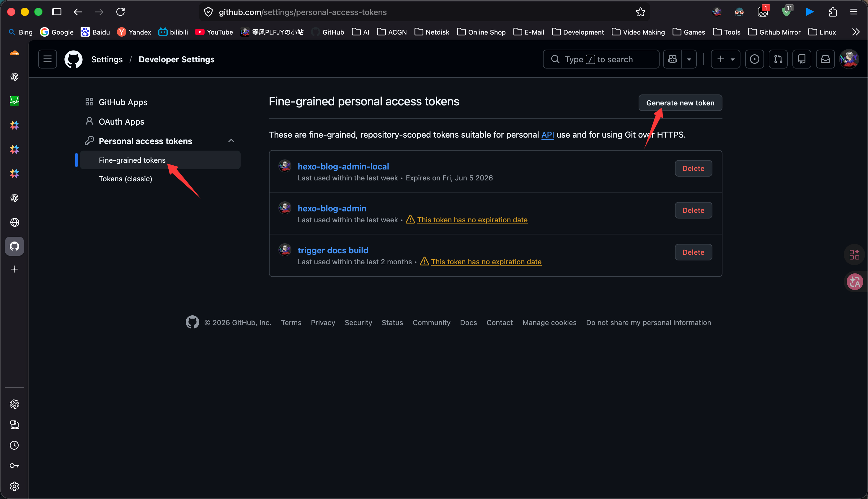Open browser settings gear in sidebar
Image resolution: width=868 pixels, height=499 pixels.
coord(14,486)
